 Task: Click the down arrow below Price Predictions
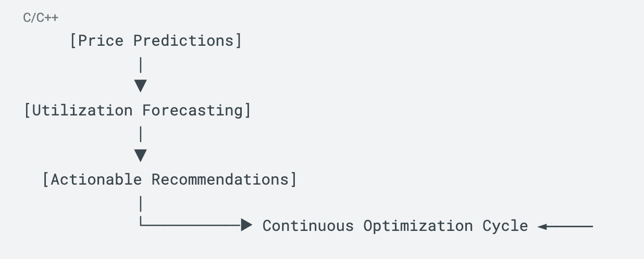tap(140, 86)
